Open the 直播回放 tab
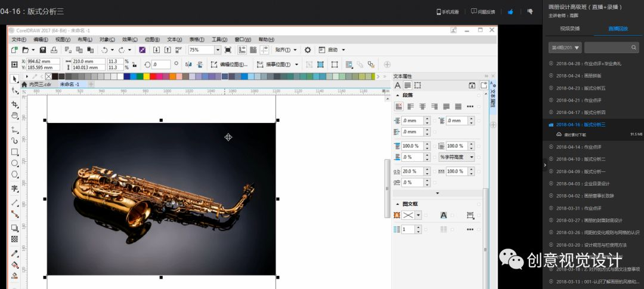This screenshot has width=644, height=289. [x=618, y=29]
